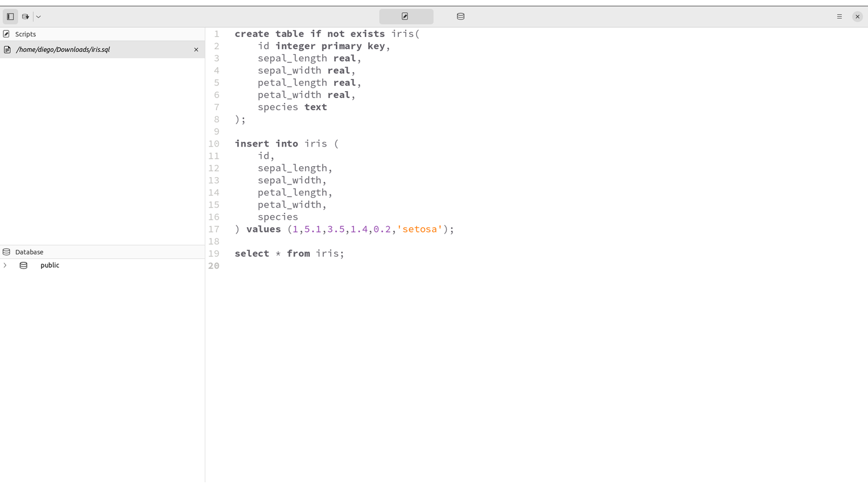The width and height of the screenshot is (868, 488).
Task: Click the Scripts panel icon
Action: click(6, 34)
